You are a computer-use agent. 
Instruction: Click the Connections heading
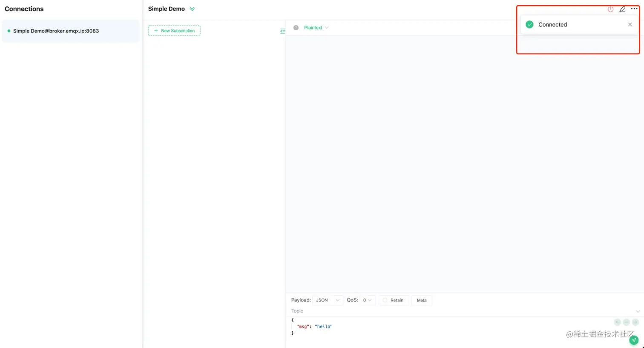click(x=24, y=9)
